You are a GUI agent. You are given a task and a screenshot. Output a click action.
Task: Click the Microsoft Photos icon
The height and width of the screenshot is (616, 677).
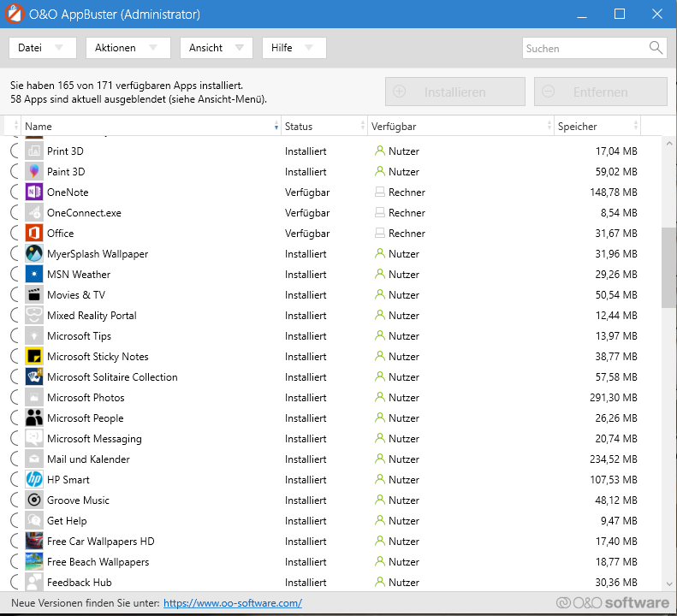(x=34, y=397)
